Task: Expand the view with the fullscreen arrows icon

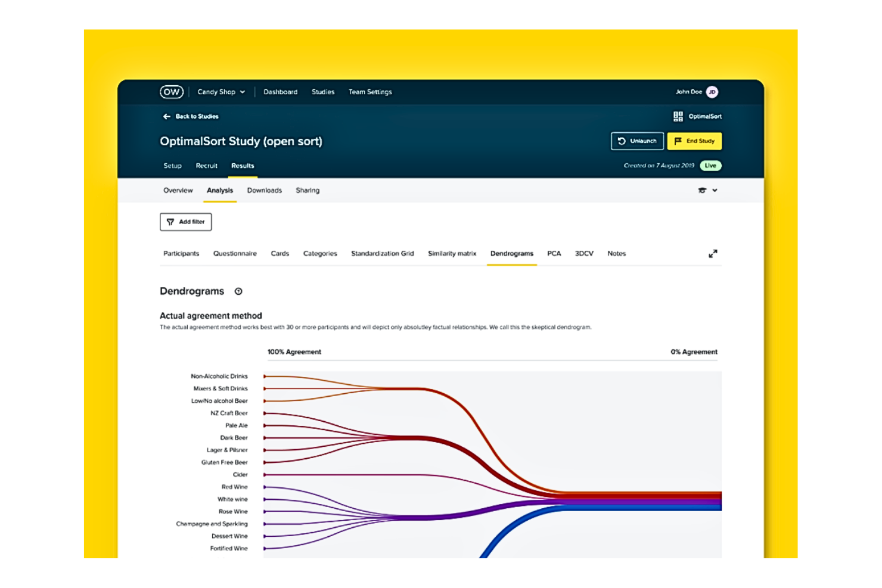Action: coord(713,253)
